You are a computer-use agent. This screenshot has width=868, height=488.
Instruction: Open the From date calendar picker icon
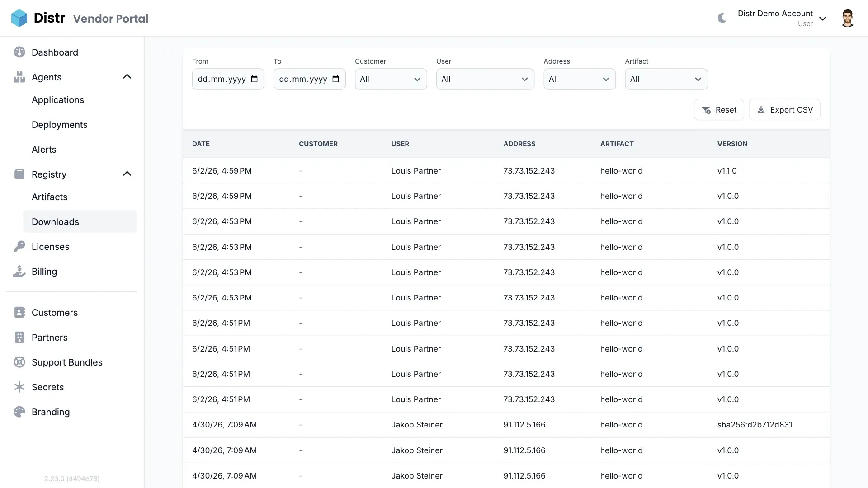pyautogui.click(x=255, y=79)
